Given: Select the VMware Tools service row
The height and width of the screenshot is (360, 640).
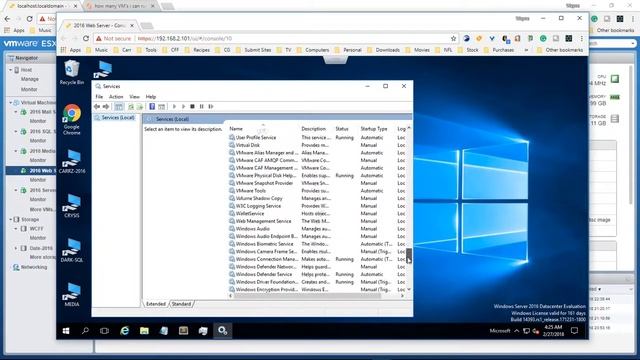Looking at the screenshot, I should (317, 191).
